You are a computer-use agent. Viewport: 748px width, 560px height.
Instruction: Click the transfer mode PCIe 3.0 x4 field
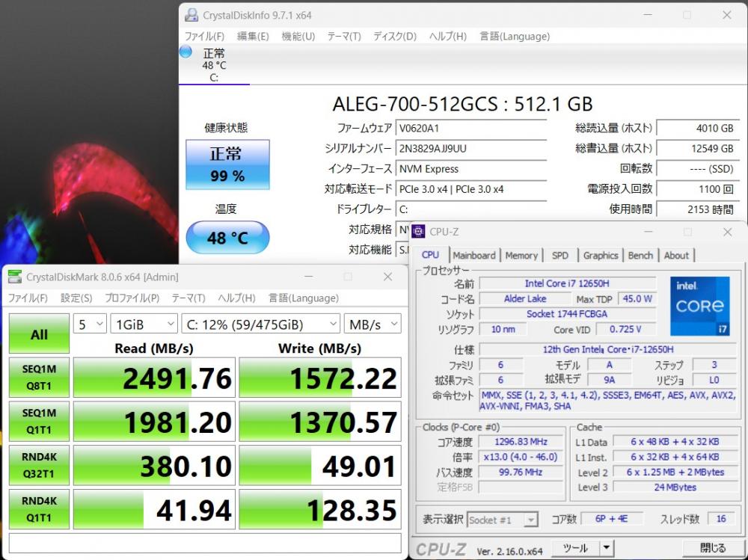click(x=471, y=189)
